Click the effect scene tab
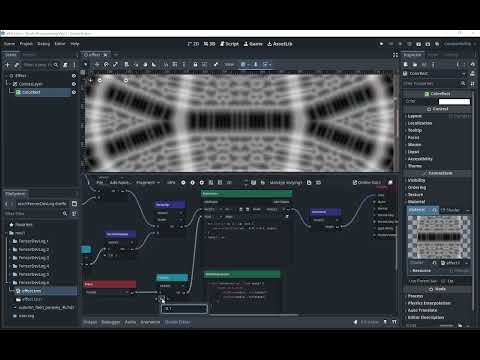This screenshot has width=480, height=360. tap(94, 55)
